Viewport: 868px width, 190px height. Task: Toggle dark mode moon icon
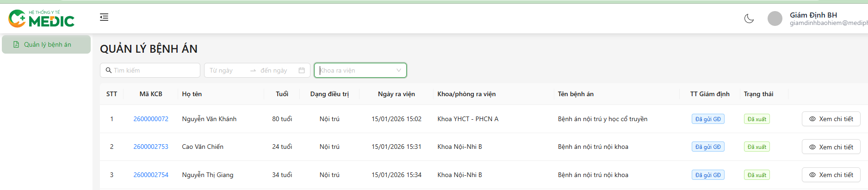coord(749,18)
